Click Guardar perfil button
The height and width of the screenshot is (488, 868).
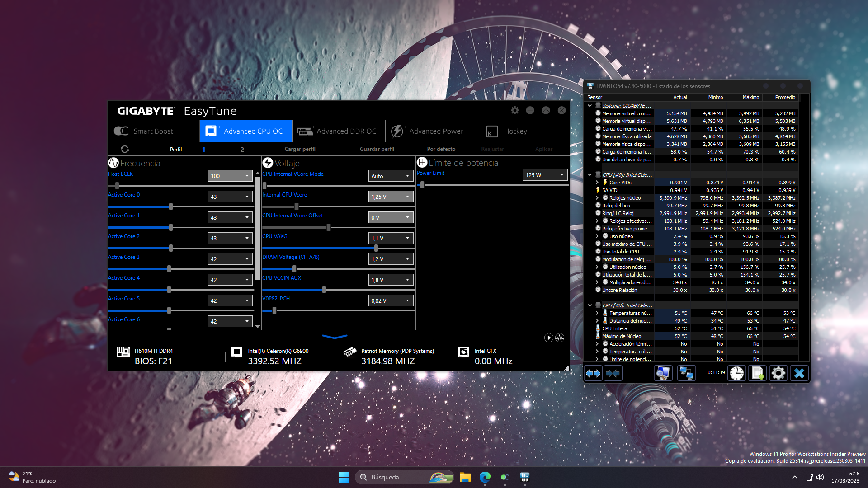pyautogui.click(x=377, y=148)
